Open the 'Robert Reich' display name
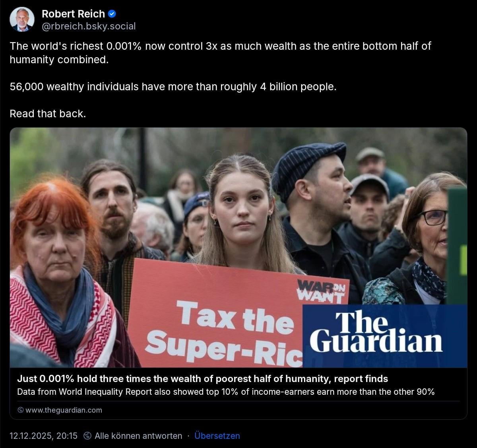Image resolution: width=477 pixels, height=448 pixels. point(73,14)
